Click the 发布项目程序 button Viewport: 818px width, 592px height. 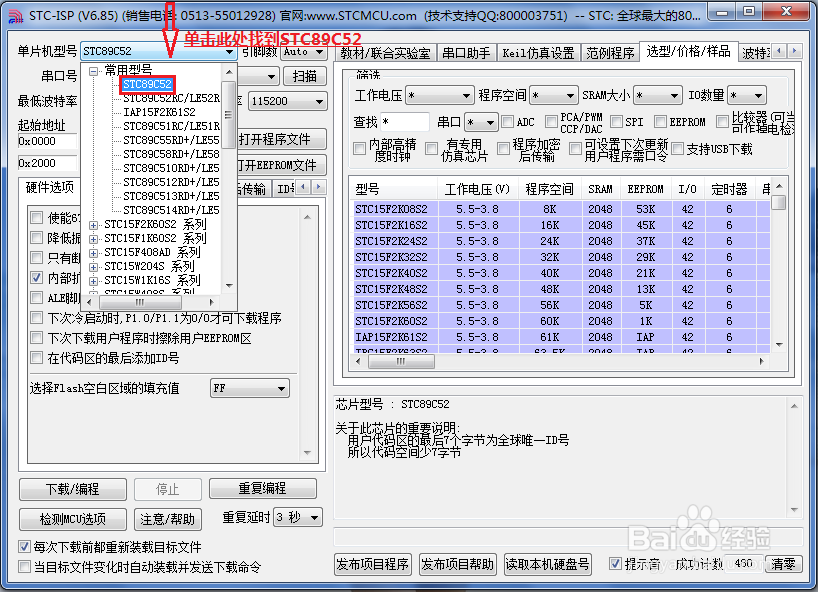point(372,564)
